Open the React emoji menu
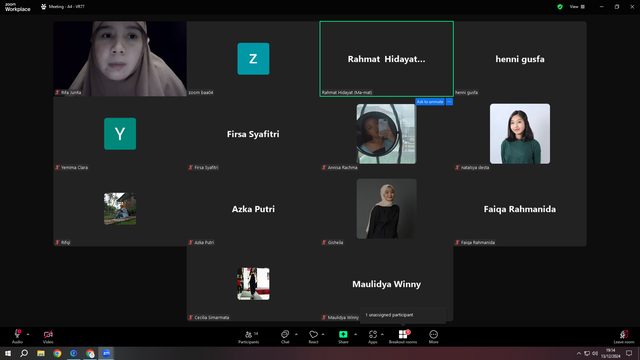Image resolution: width=640 pixels, height=360 pixels. click(313, 336)
